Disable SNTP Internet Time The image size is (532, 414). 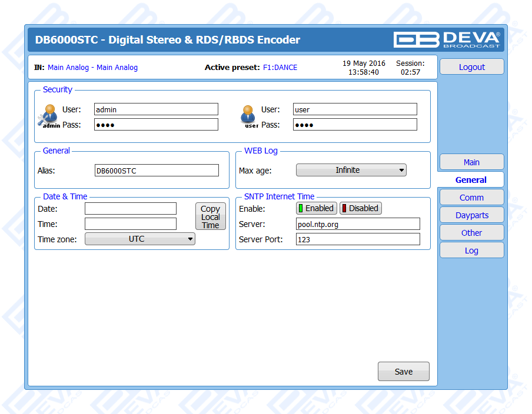(360, 208)
